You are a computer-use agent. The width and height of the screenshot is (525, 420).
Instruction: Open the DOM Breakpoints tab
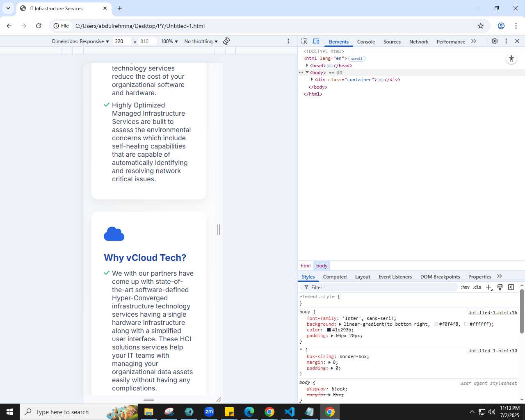click(440, 277)
